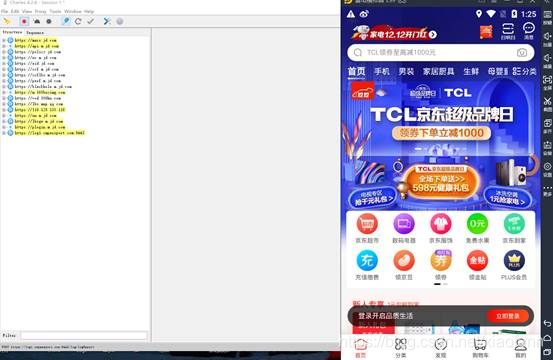
Task: Tap the red 立即登录 login button
Action: pyautogui.click(x=508, y=316)
